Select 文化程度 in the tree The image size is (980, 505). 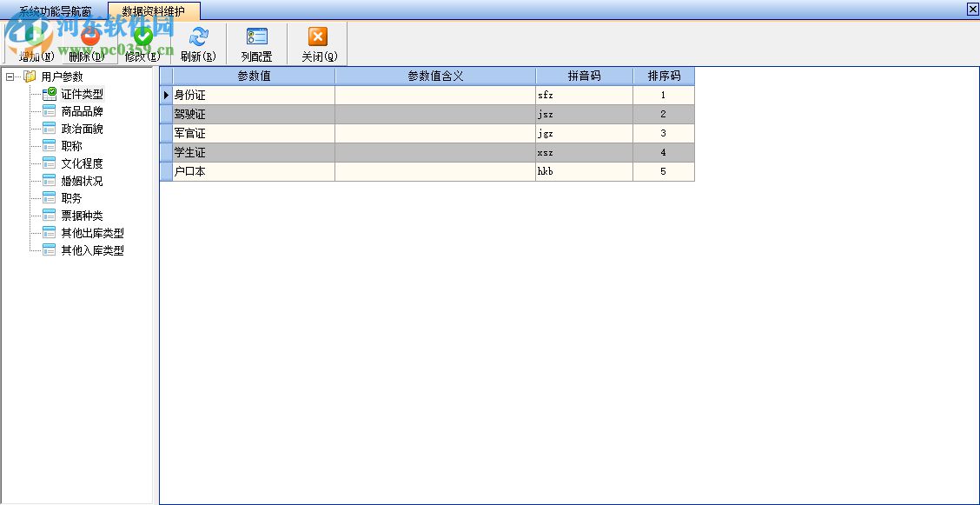(82, 163)
